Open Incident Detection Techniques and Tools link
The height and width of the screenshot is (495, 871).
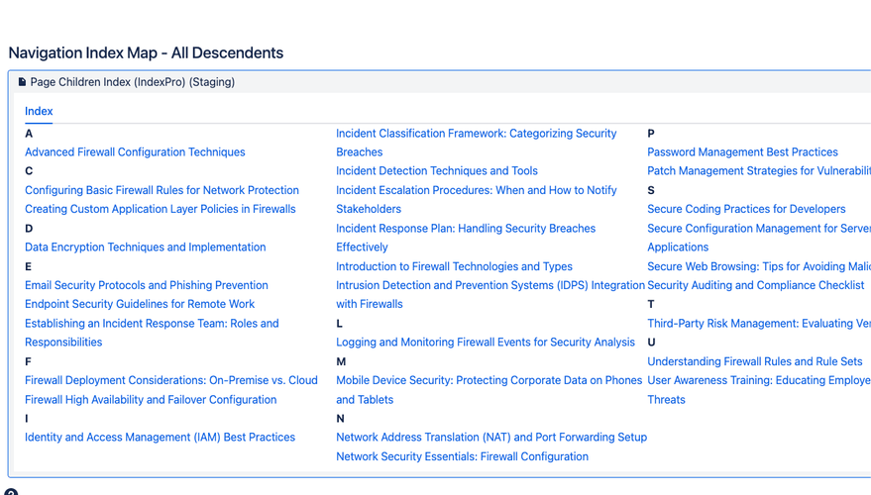pos(437,171)
